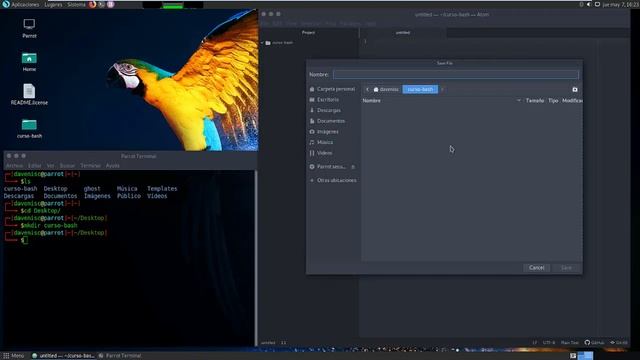Open the README.license desktop file

(x=29, y=95)
